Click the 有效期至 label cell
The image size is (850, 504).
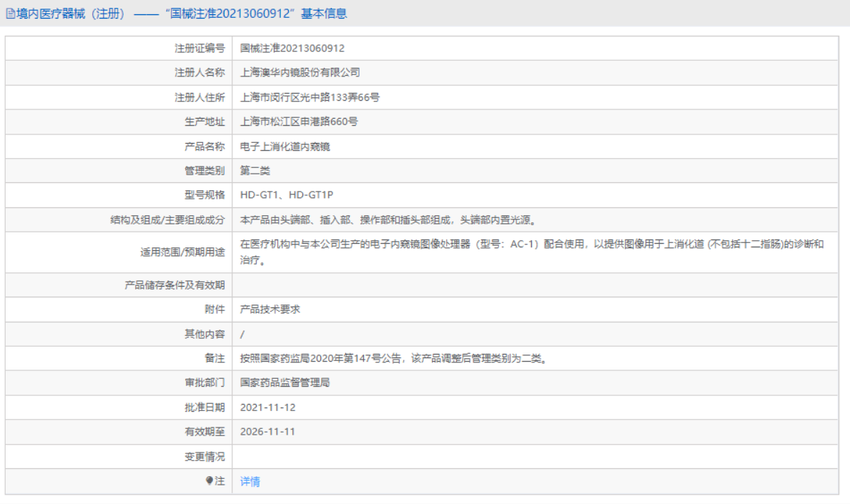(x=119, y=432)
